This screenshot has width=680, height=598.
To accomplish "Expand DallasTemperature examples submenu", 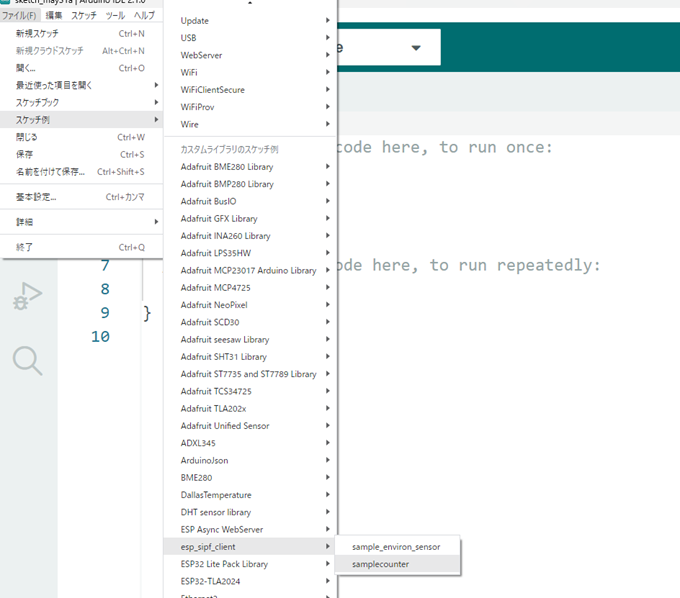I will click(x=250, y=495).
